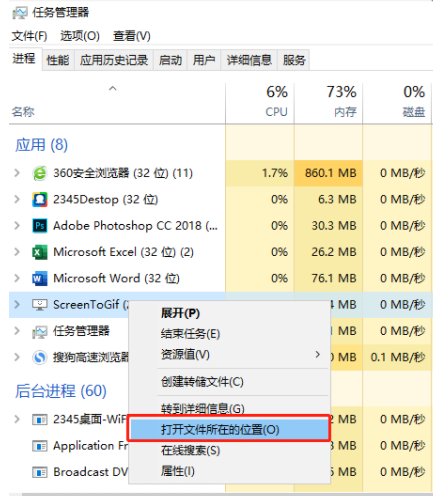Select the 2345Destop process icon
Image resolution: width=433 pixels, height=496 pixels.
click(x=40, y=200)
